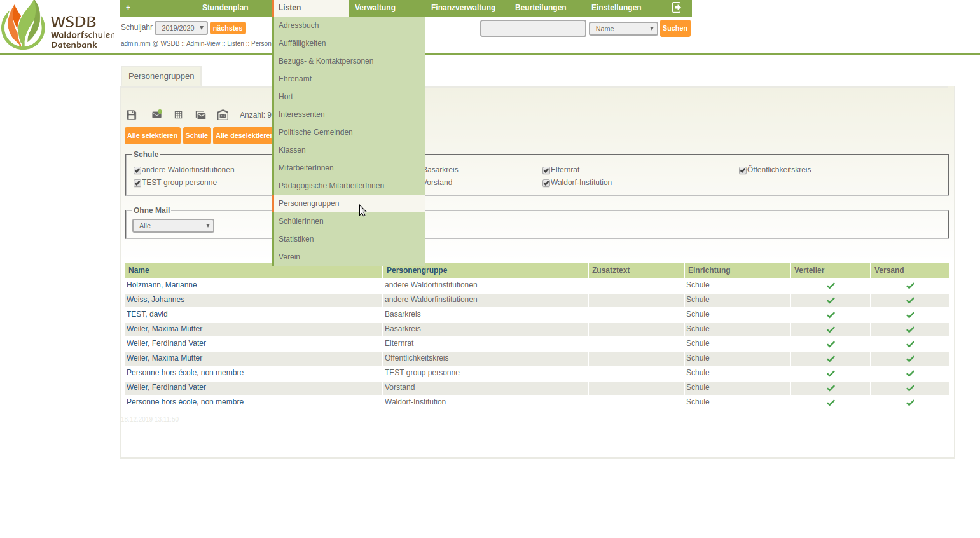Click the logout icon in top navigation
Viewport: 980px width, 538px height.
pos(677,8)
